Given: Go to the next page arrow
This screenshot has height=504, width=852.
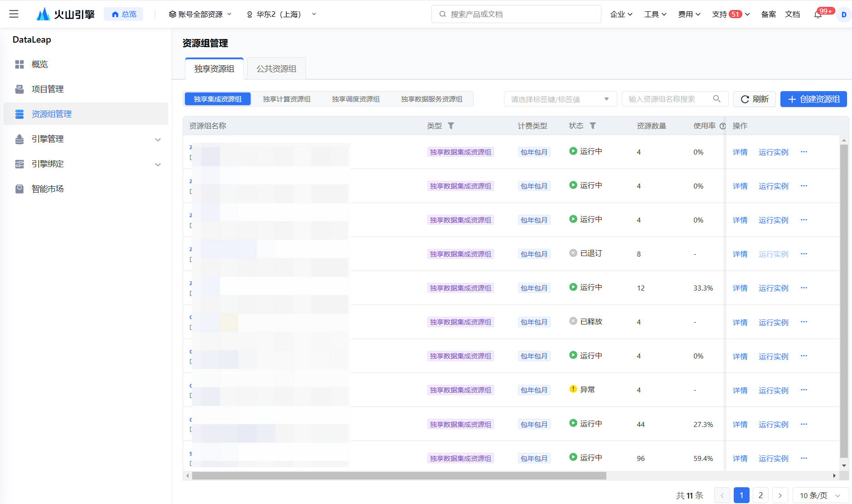Looking at the screenshot, I should pyautogui.click(x=780, y=495).
